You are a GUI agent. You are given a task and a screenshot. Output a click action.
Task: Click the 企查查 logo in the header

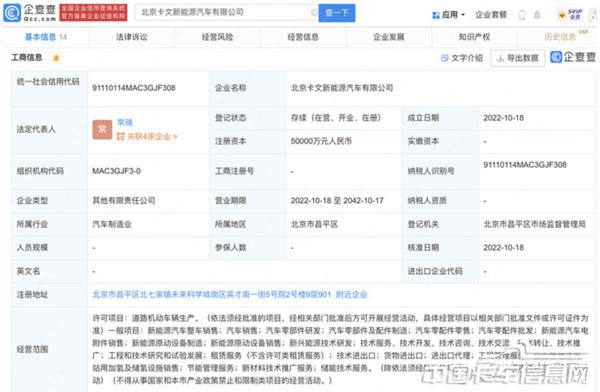[x=29, y=12]
